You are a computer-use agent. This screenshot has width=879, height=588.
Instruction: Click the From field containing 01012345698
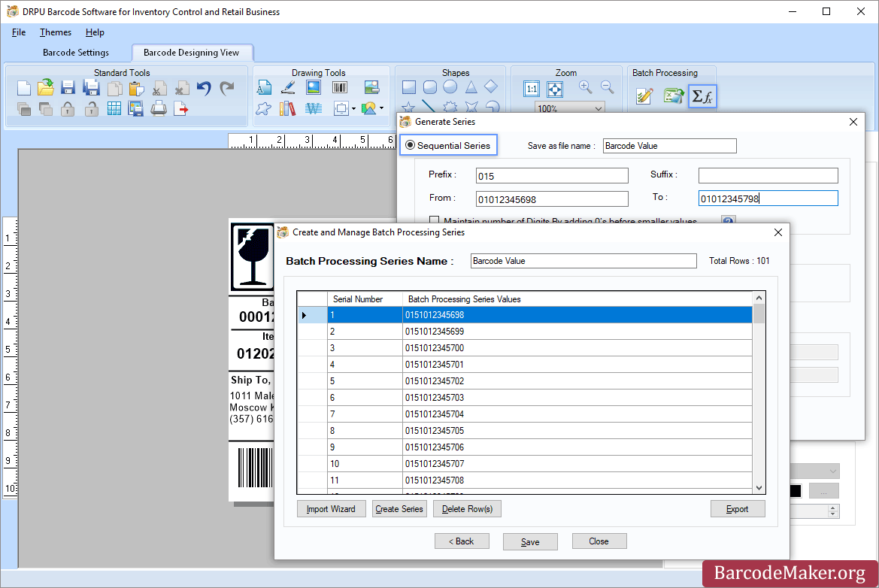(552, 199)
